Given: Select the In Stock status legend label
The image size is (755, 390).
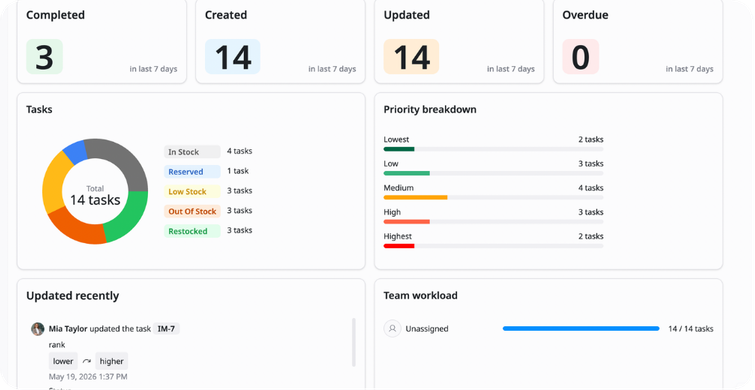Looking at the screenshot, I should [192, 152].
